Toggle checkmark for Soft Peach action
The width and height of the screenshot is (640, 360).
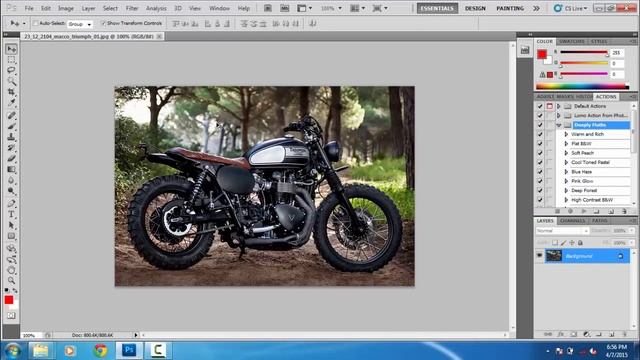tap(540, 153)
